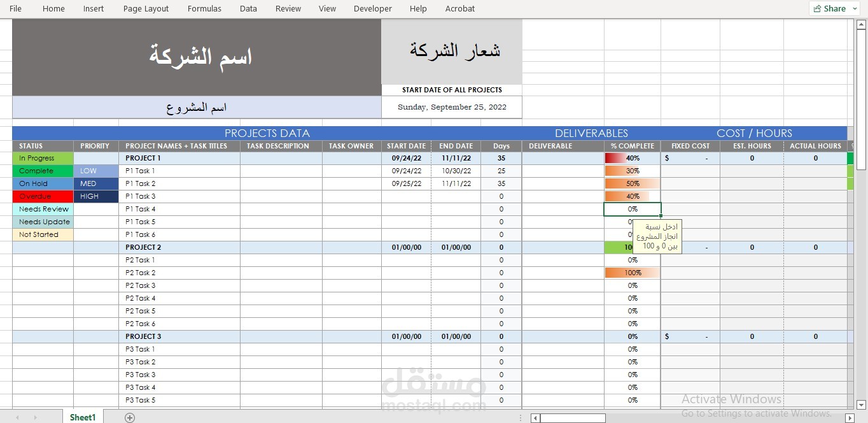Open the Developer ribbon tab
Image resolution: width=868 pixels, height=423 pixels.
click(x=372, y=8)
